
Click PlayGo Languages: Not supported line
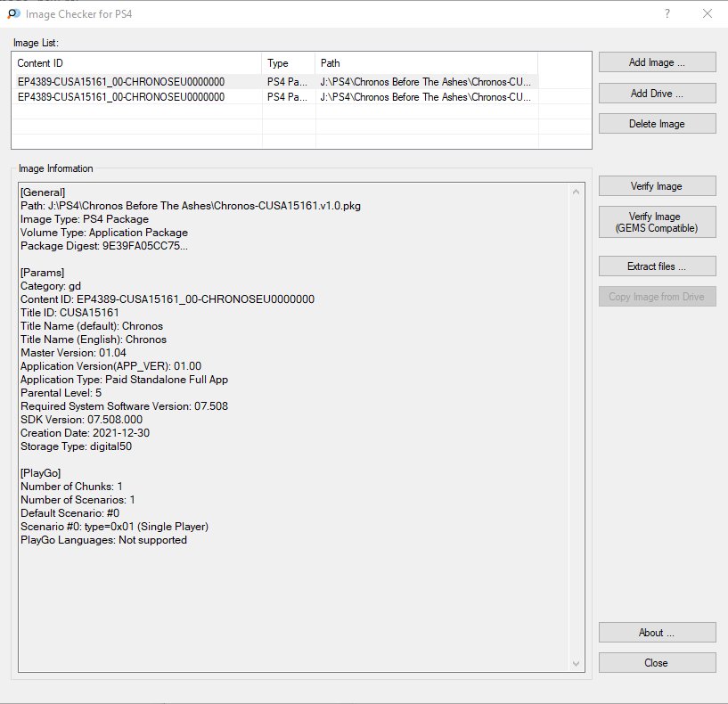(103, 540)
